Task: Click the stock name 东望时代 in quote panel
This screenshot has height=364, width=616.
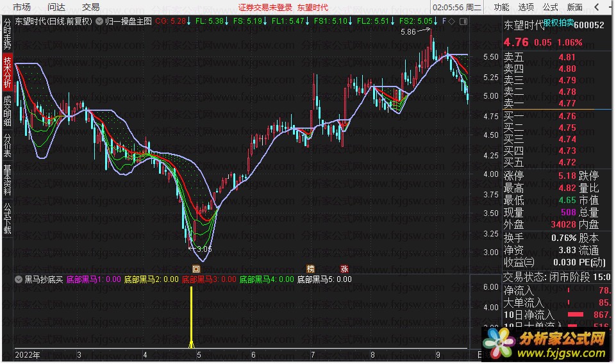Action: point(524,26)
